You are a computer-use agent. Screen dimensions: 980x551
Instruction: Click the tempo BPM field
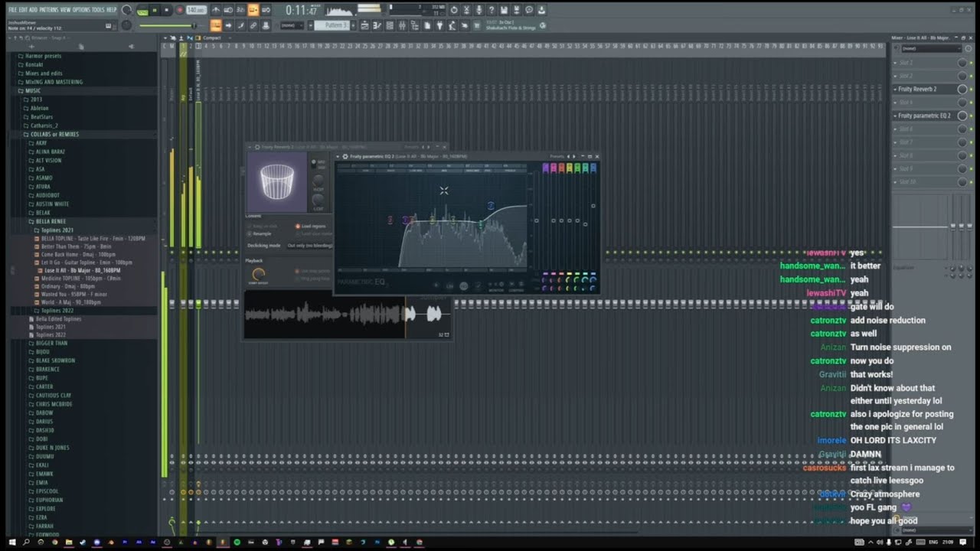197,10
